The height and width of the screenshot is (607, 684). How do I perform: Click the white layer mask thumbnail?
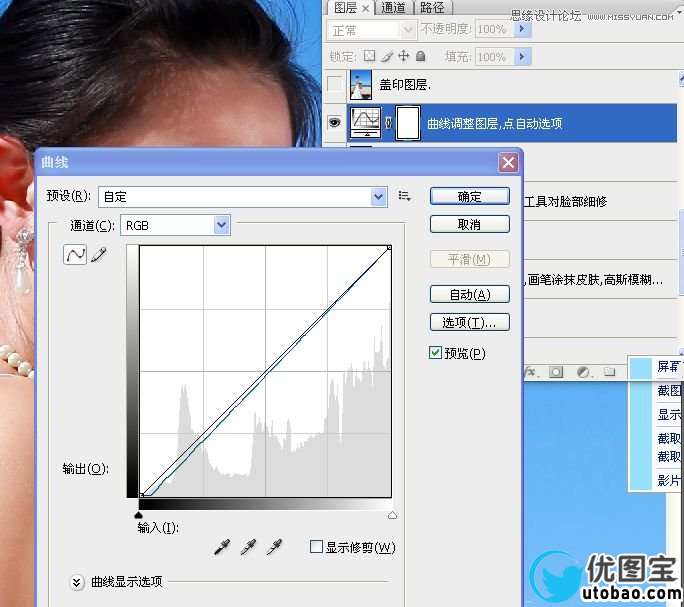point(408,123)
